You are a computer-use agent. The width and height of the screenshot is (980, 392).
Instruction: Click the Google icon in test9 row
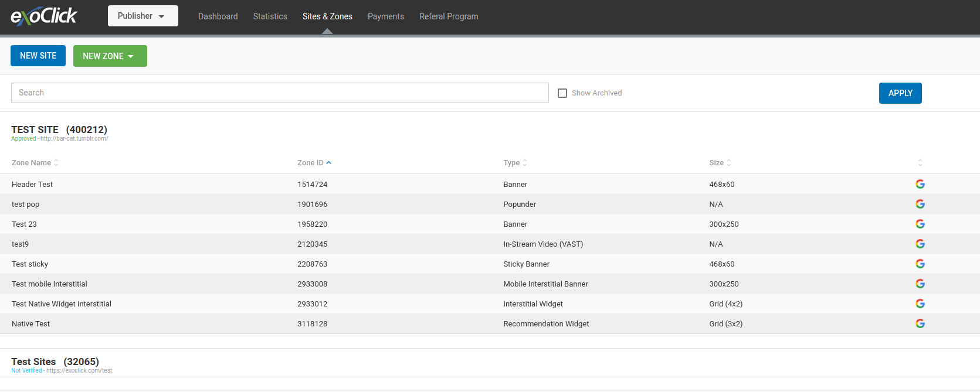(x=920, y=244)
